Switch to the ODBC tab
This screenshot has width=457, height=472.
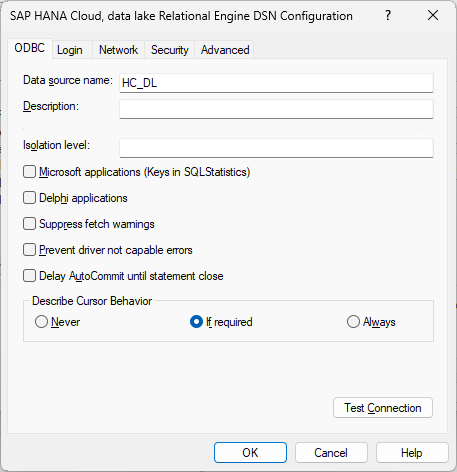30,48
